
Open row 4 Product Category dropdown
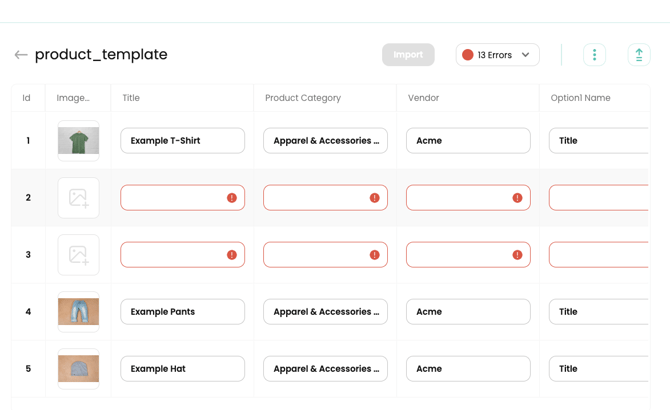(325, 312)
